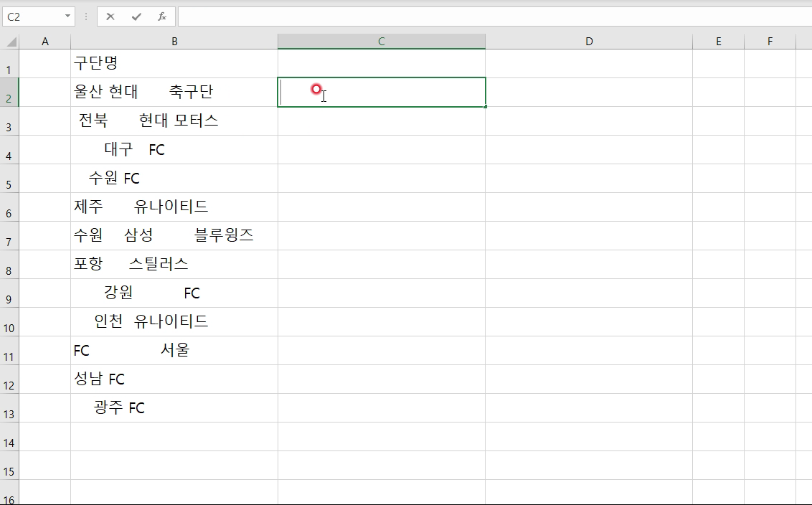Click the Name Box showing C2
The height and width of the screenshot is (505, 812).
pyautogui.click(x=34, y=16)
